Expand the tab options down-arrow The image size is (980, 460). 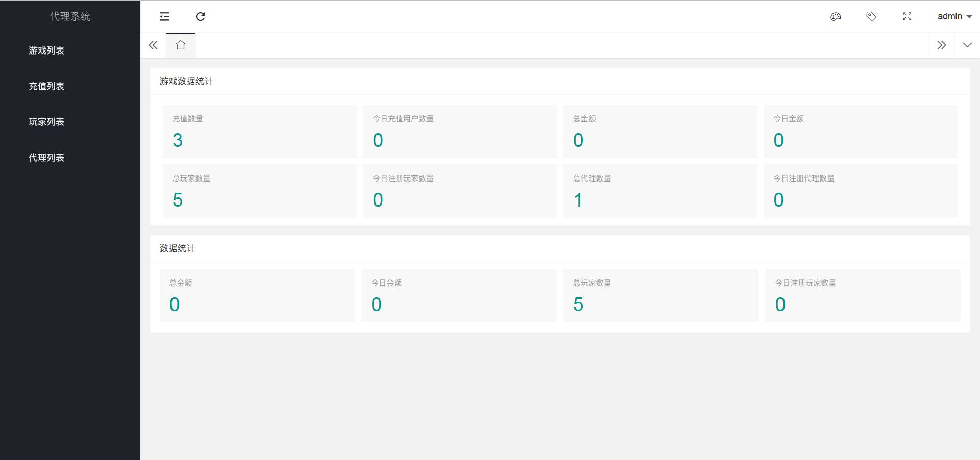[x=967, y=45]
